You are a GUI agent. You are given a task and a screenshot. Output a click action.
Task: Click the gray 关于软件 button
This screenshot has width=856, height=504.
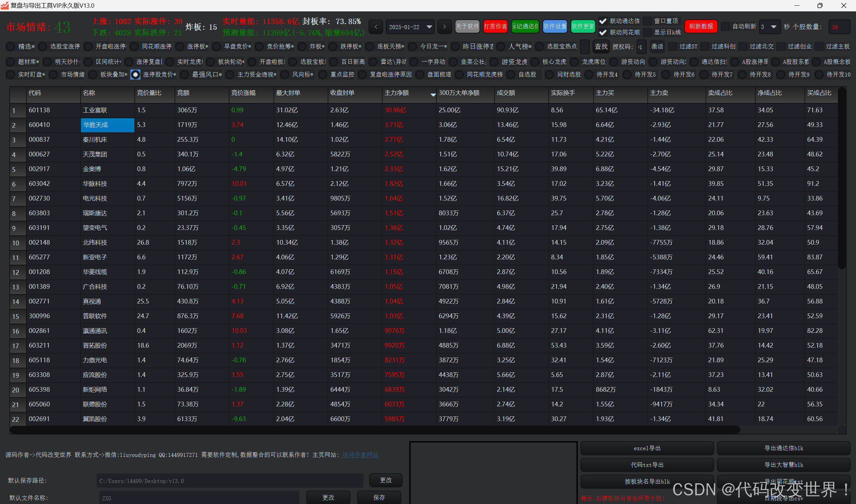pos(467,26)
